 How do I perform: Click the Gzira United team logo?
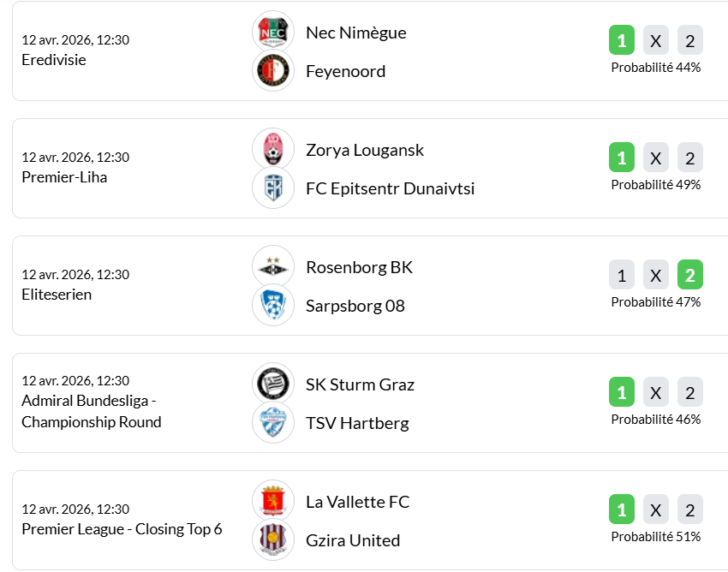point(273,539)
